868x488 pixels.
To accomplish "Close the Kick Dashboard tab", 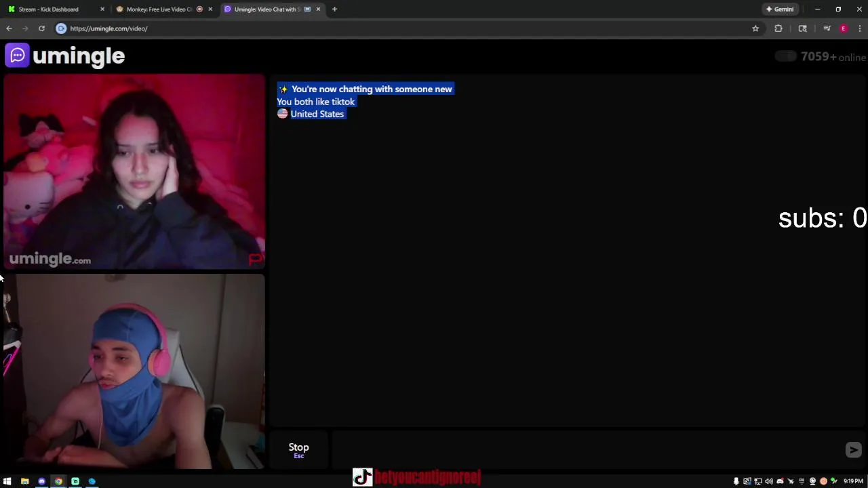I will 102,9.
